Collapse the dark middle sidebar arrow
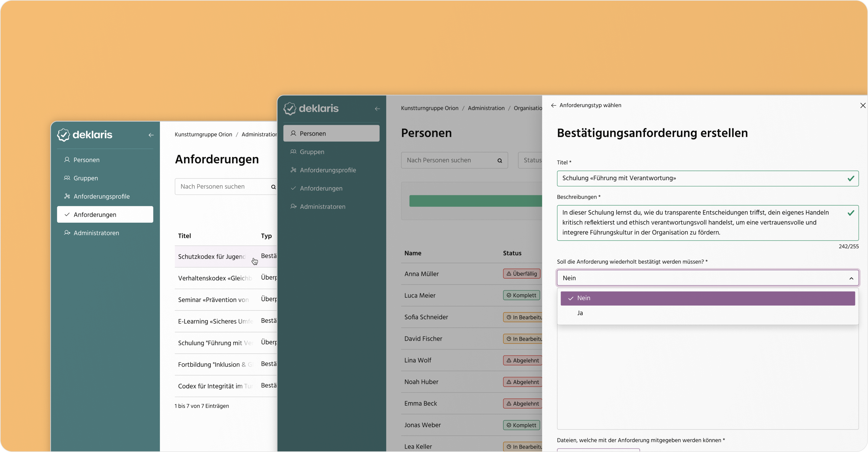 (377, 109)
